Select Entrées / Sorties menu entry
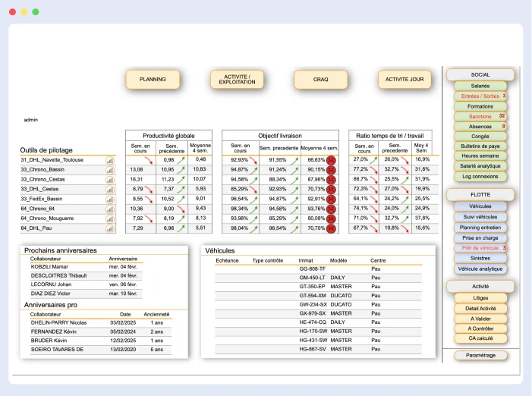The width and height of the screenshot is (532, 396). pos(480,96)
